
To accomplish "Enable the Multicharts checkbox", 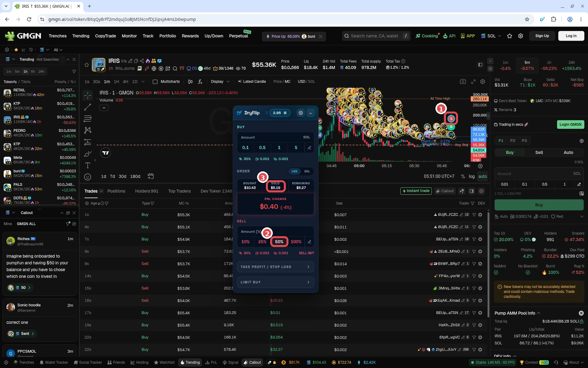I will (155, 81).
